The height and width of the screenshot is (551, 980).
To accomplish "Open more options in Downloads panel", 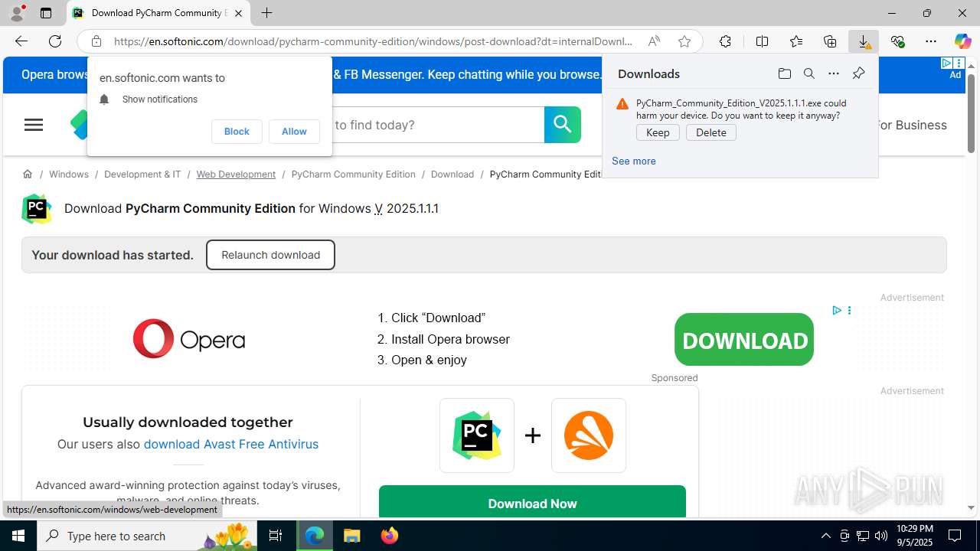I will click(x=833, y=73).
